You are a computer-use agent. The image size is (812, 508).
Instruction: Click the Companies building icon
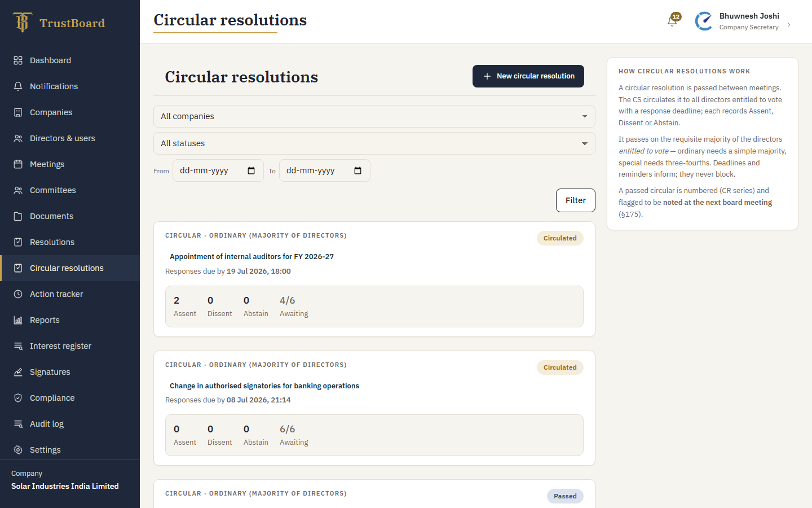(x=18, y=112)
